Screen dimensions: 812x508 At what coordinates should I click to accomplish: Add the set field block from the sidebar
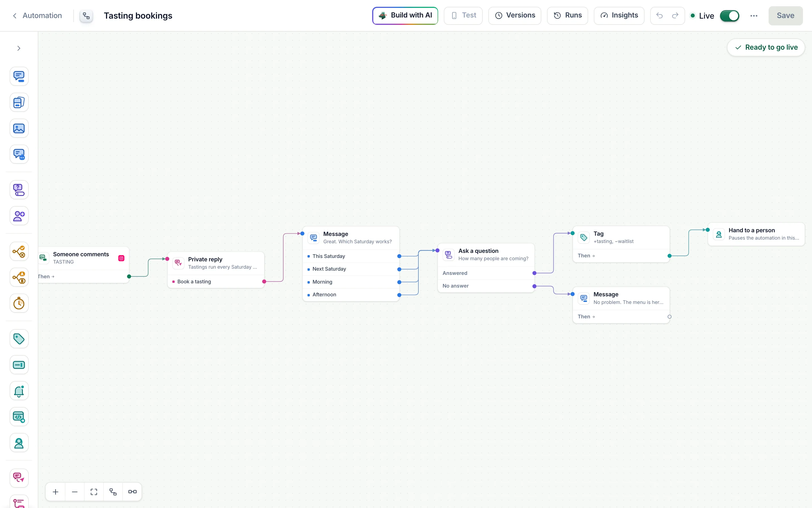coord(19,365)
